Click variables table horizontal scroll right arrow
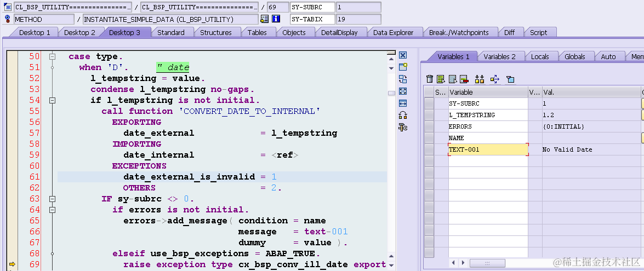 [463, 262]
